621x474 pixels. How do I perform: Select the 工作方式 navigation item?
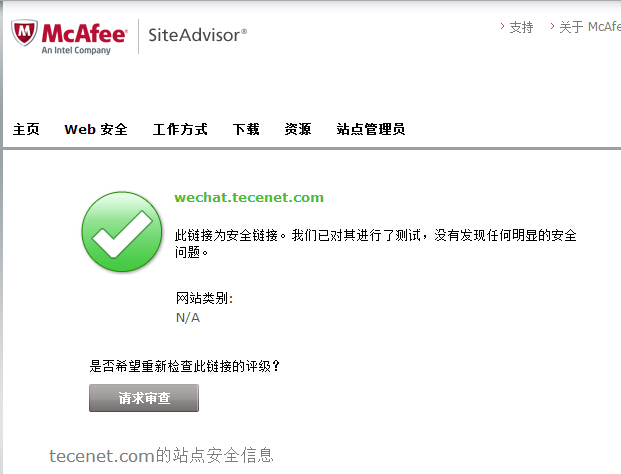(180, 129)
